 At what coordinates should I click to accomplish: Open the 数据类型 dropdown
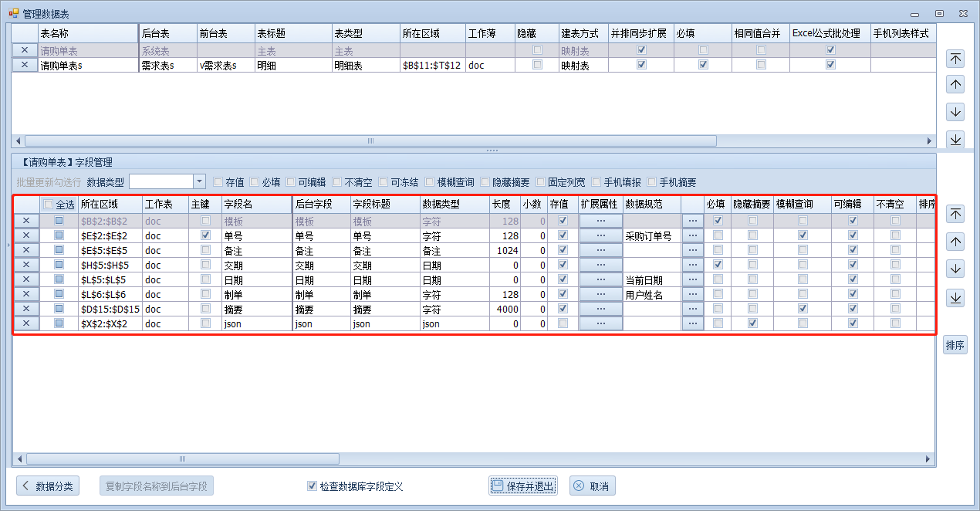click(x=199, y=181)
